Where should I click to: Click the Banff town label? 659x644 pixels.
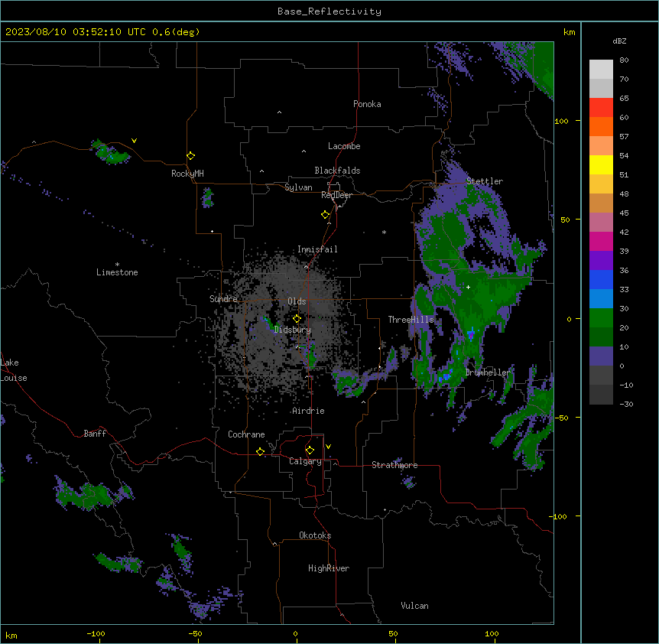pos(95,434)
